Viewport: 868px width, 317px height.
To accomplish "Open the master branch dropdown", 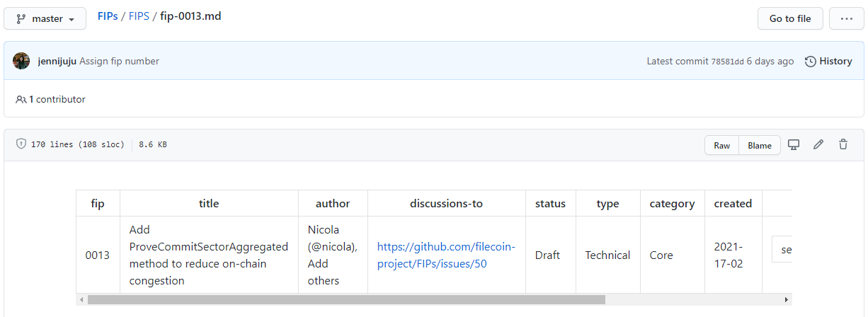I will (45, 18).
